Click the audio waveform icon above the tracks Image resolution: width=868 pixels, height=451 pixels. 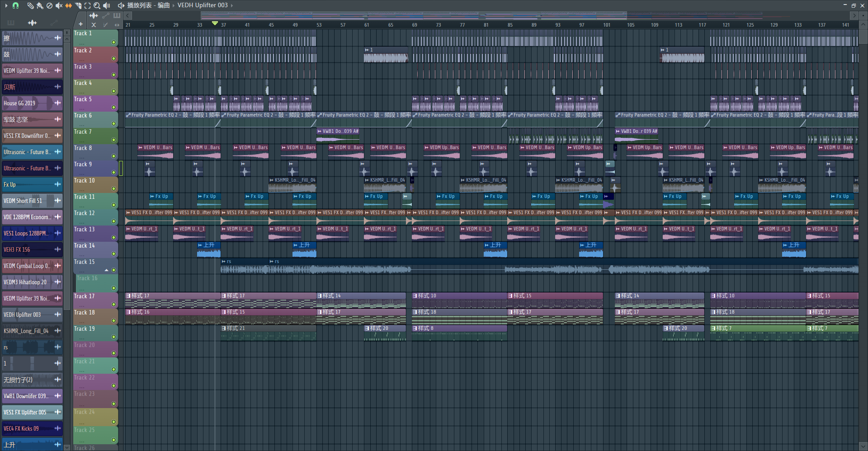(x=94, y=16)
